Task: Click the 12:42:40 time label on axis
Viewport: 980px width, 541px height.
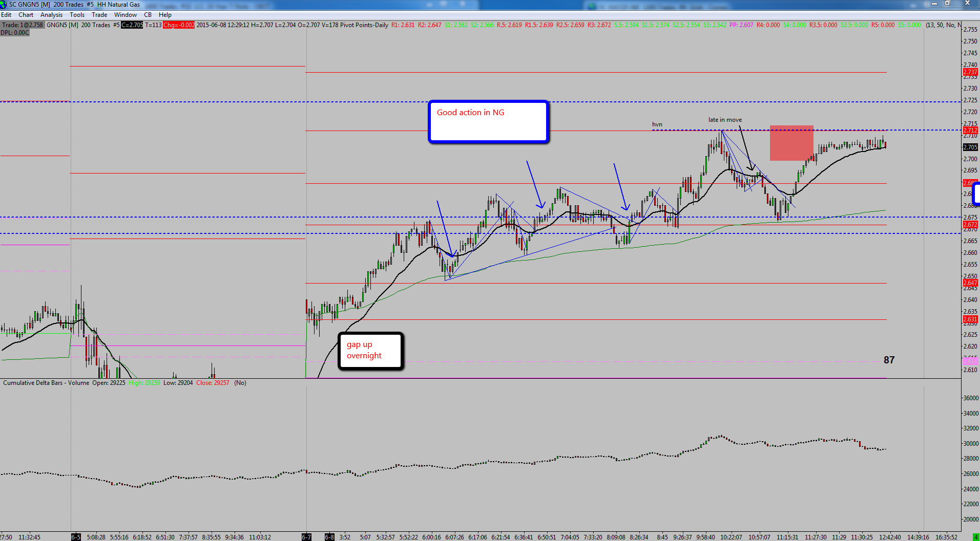Action: (890, 537)
